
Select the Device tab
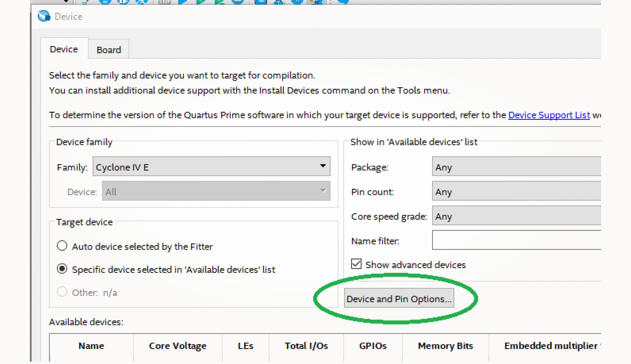tap(64, 49)
